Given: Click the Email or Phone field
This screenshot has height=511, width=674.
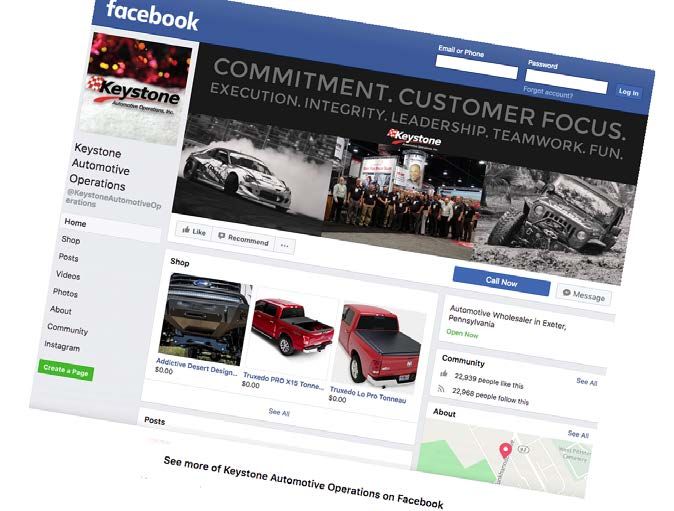Looking at the screenshot, I should point(476,67).
